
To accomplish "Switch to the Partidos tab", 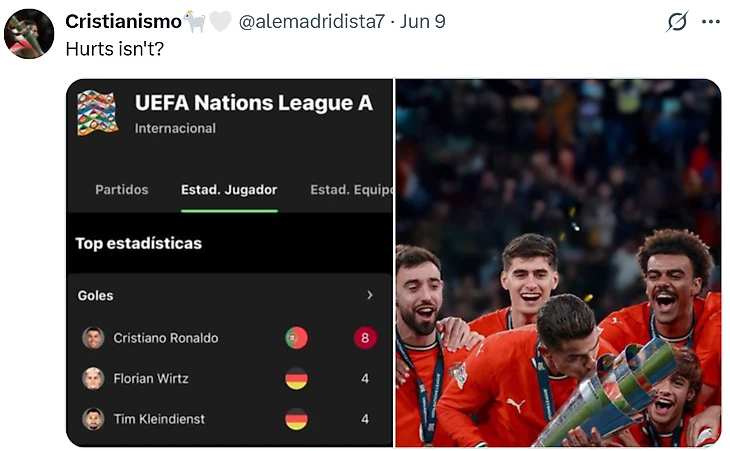I will pos(121,189).
